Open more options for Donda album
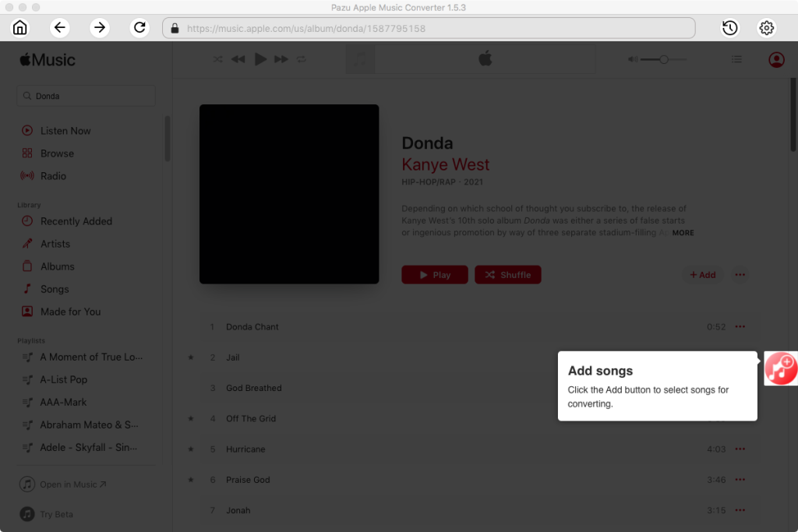The image size is (798, 532). click(x=740, y=275)
